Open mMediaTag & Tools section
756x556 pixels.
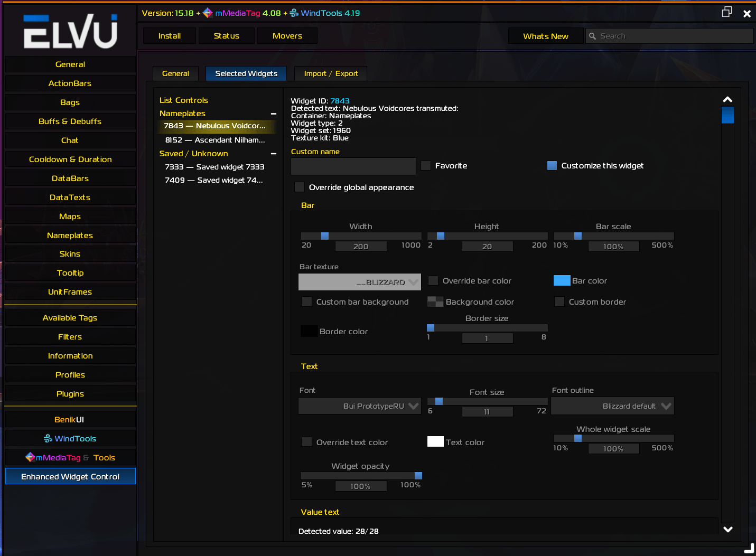click(70, 458)
